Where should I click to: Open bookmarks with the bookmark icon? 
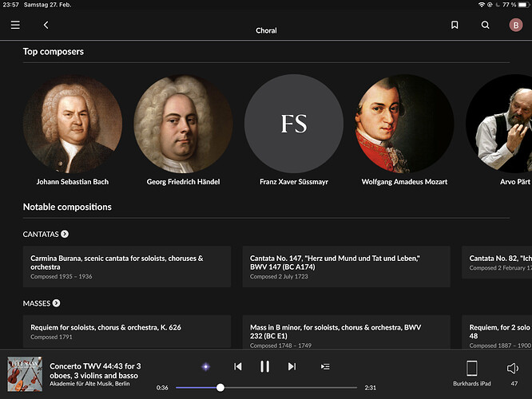coord(455,25)
